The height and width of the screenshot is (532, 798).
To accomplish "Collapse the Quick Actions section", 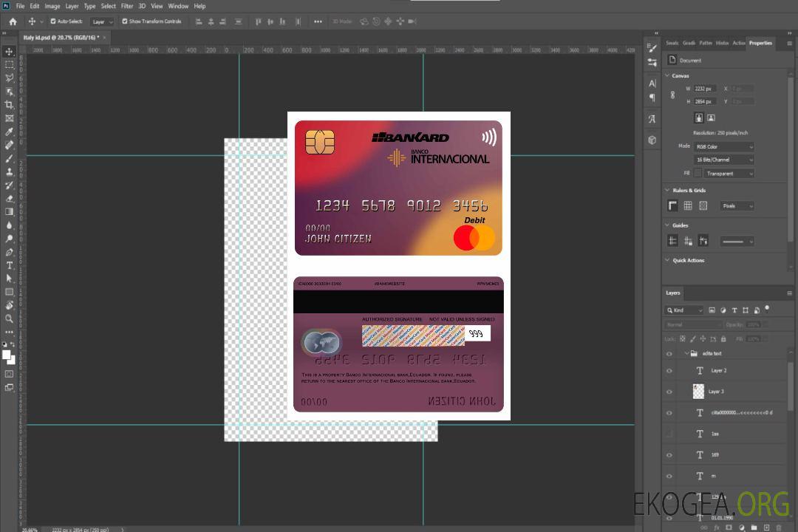I will [667, 260].
